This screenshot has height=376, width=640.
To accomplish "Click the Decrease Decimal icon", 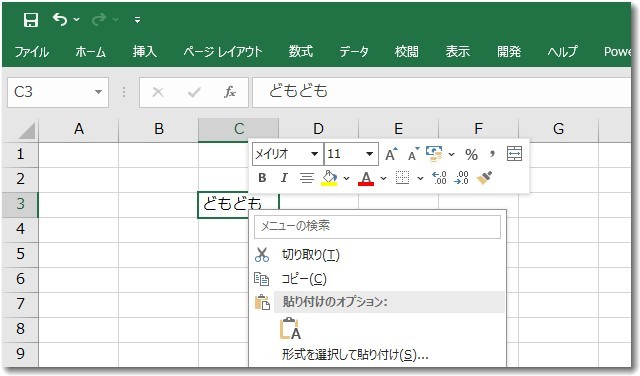I will (x=462, y=178).
